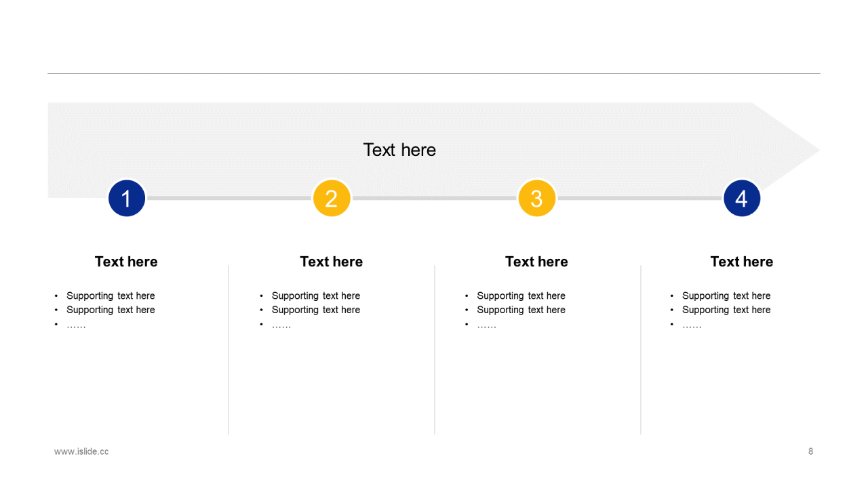Click the arrow's central 'Text here' label
The image size is (868, 488).
[399, 150]
